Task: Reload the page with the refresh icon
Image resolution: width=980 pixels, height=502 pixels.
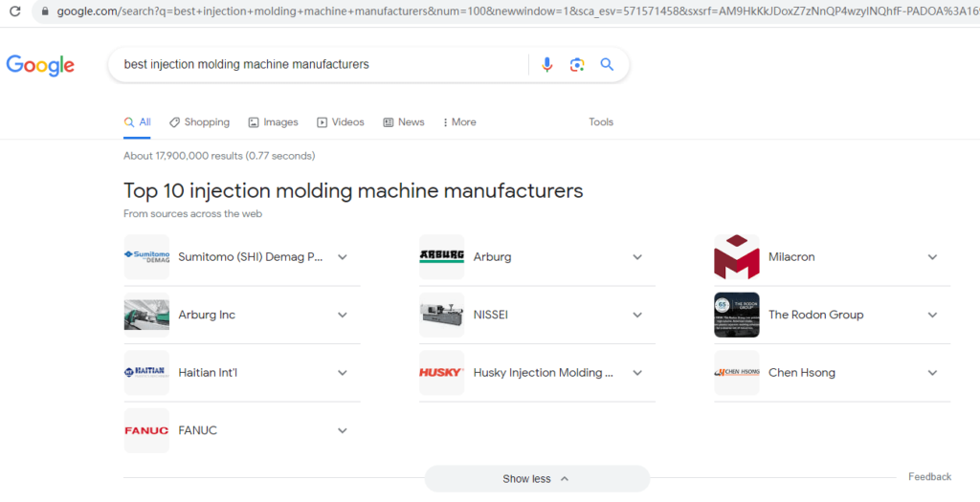Action: point(15,11)
